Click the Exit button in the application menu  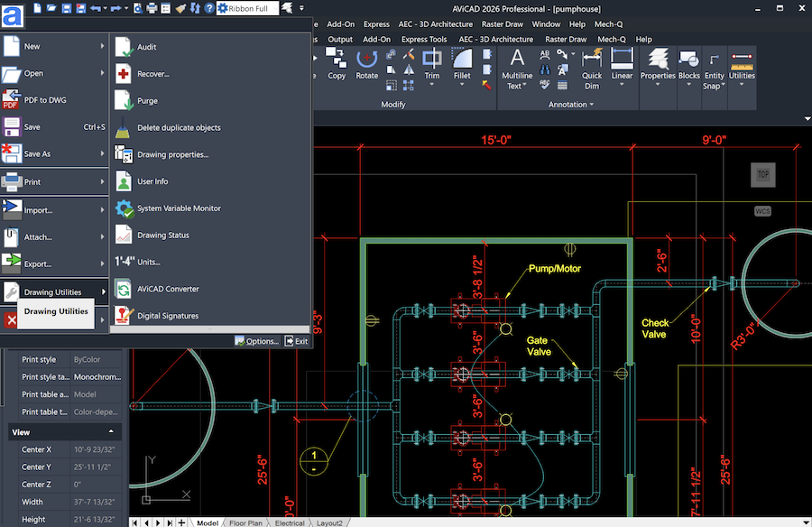pyautogui.click(x=296, y=341)
